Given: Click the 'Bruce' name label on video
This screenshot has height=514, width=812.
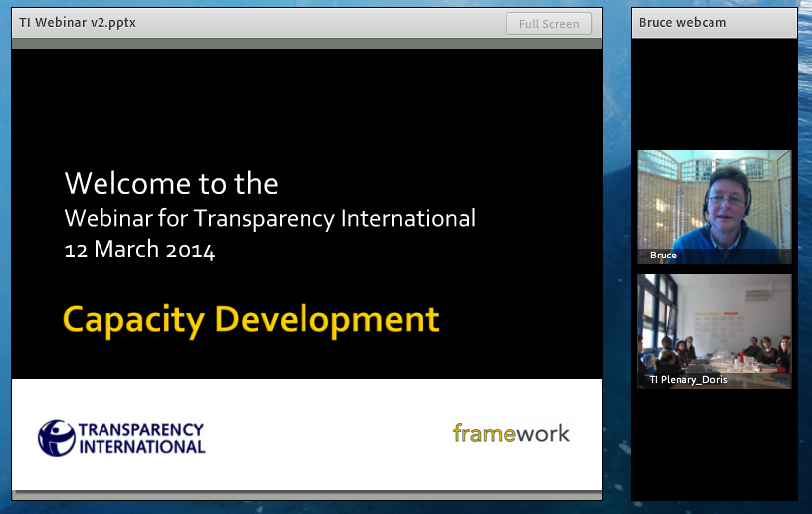Looking at the screenshot, I should click(663, 256).
